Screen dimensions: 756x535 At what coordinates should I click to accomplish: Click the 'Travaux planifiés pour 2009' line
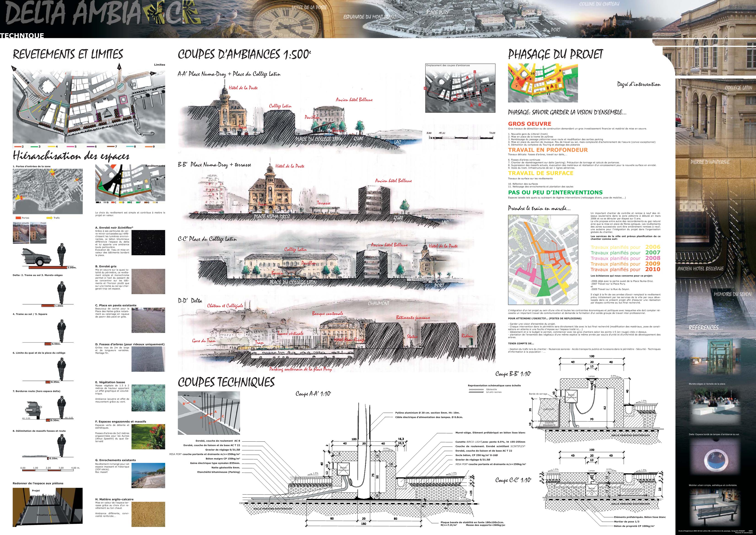pyautogui.click(x=625, y=263)
